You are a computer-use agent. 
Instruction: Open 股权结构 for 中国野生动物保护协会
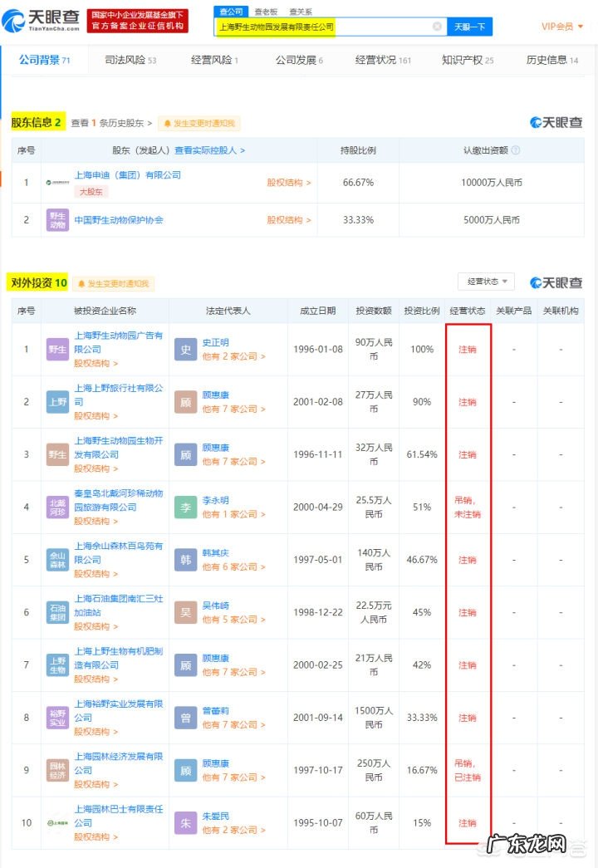[x=288, y=220]
